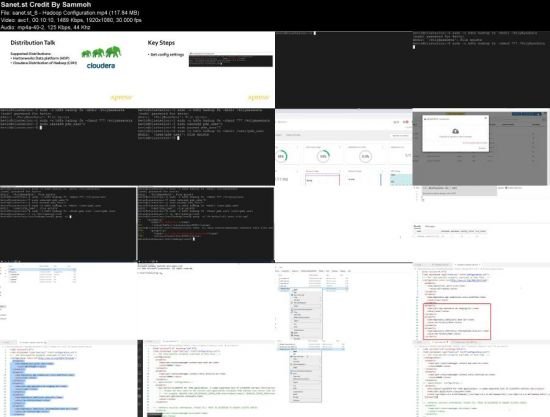
Task: Click the 'Video: avc1' info line
Action: [71, 20]
